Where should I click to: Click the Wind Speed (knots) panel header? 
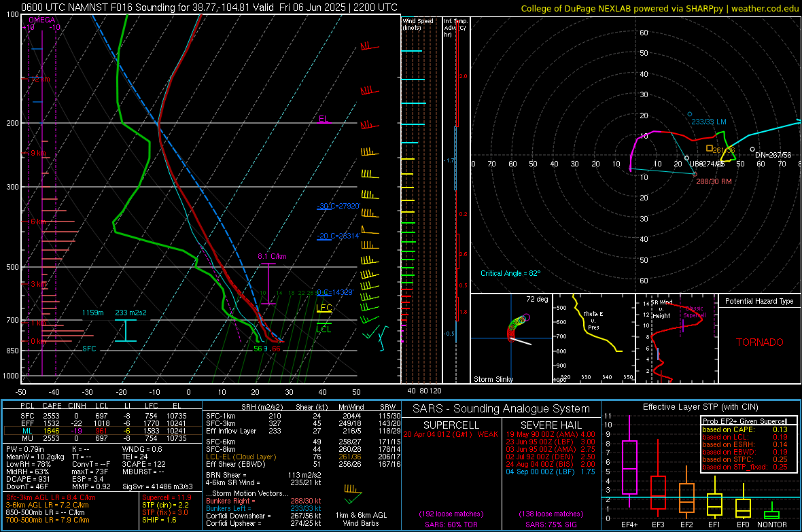418,24
